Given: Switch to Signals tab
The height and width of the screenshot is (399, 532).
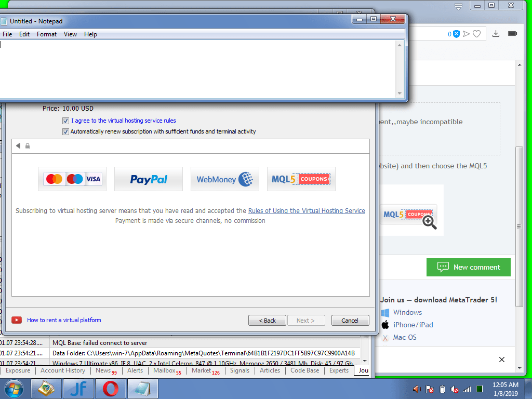Looking at the screenshot, I should [240, 370].
